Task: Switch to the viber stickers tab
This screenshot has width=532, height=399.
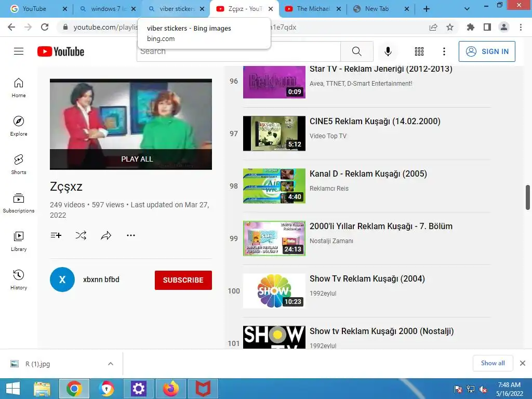Action: click(177, 9)
